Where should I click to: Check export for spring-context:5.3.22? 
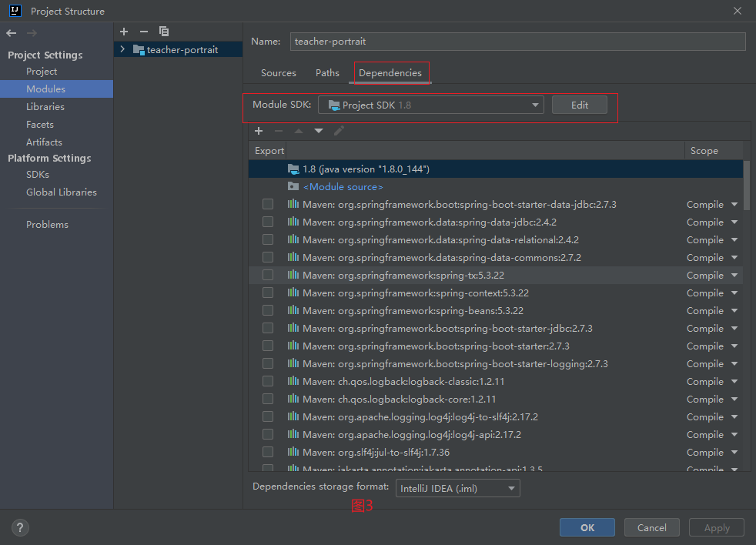pos(268,293)
